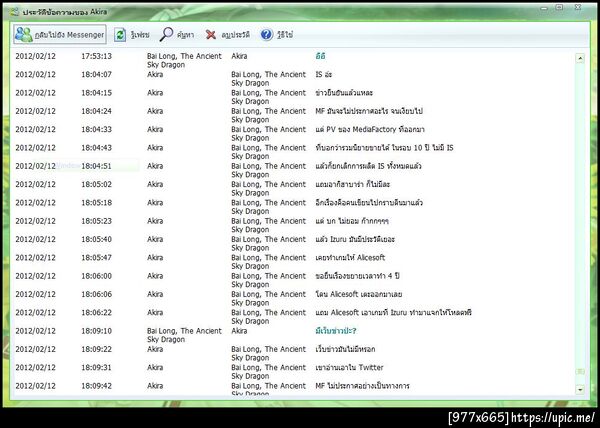This screenshot has width=600, height=428.
Task: Click message 'โดน Alicesoft เตะออกมาเลย'
Action: coord(359,295)
